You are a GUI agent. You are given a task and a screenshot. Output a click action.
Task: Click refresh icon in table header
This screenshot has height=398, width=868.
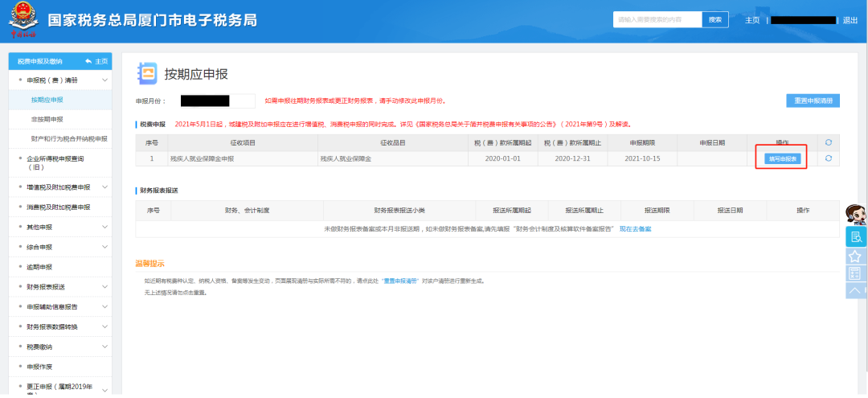[x=828, y=142]
